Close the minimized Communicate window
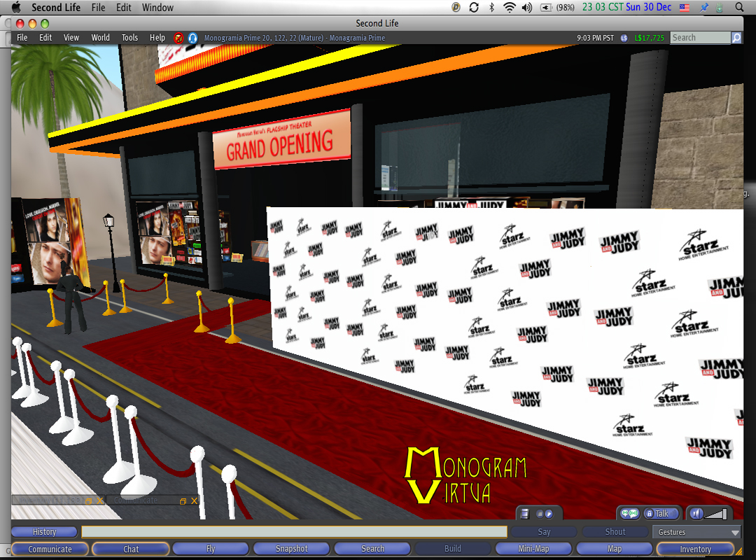This screenshot has height=560, width=756. tap(195, 500)
